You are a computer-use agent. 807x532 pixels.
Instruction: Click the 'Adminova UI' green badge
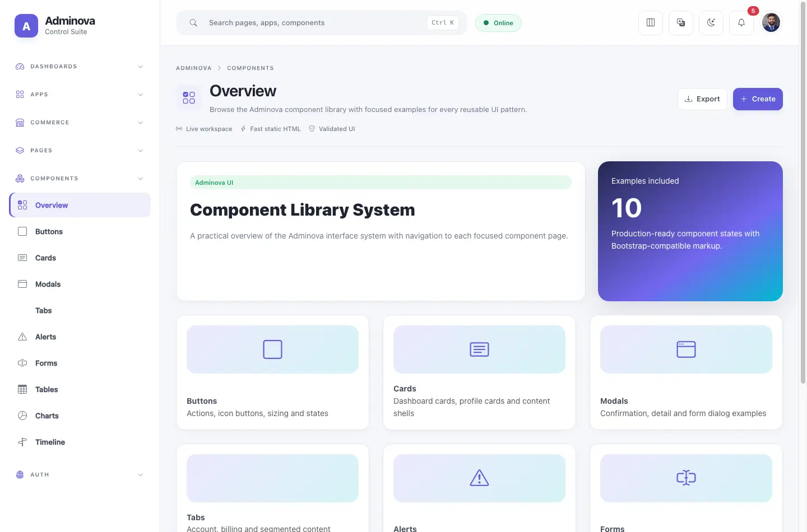381,183
